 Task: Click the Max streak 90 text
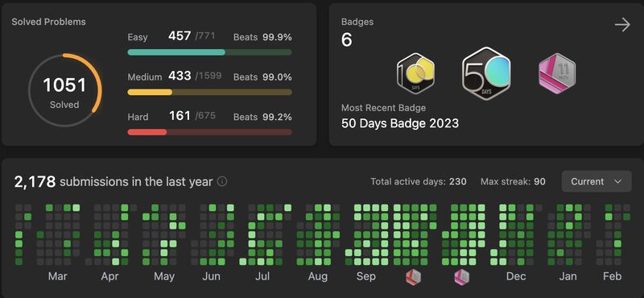(513, 181)
